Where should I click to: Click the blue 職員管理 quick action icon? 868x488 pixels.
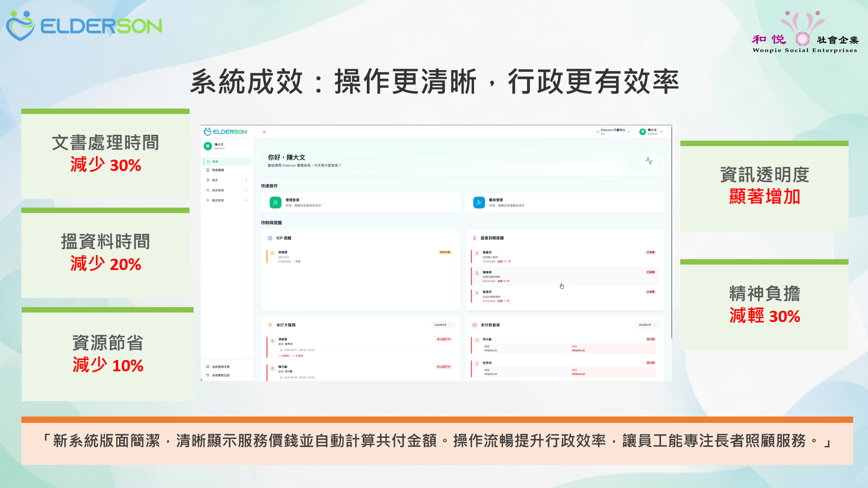(x=479, y=203)
